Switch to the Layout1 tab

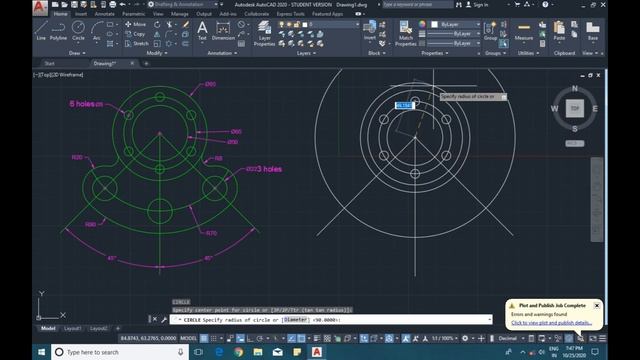pos(73,328)
